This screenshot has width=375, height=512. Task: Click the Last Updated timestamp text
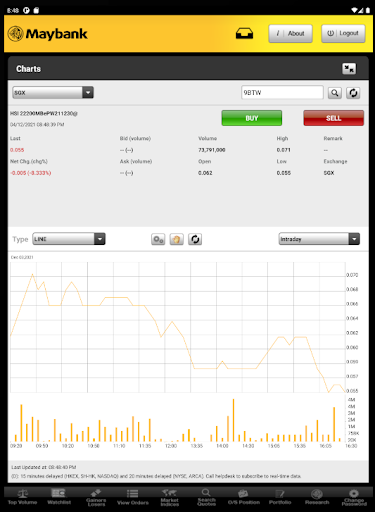[44, 467]
